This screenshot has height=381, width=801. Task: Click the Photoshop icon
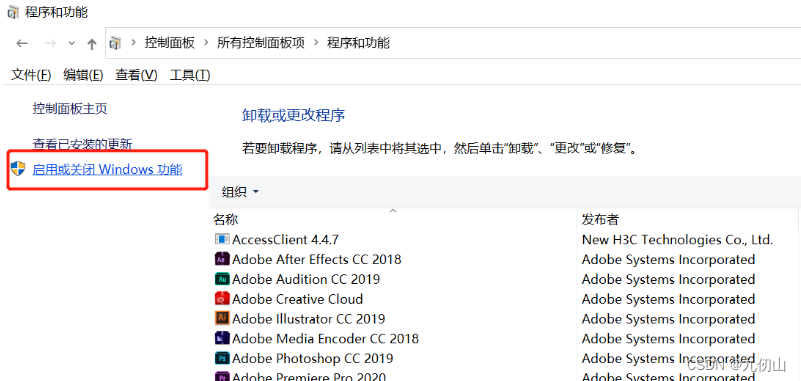click(222, 358)
